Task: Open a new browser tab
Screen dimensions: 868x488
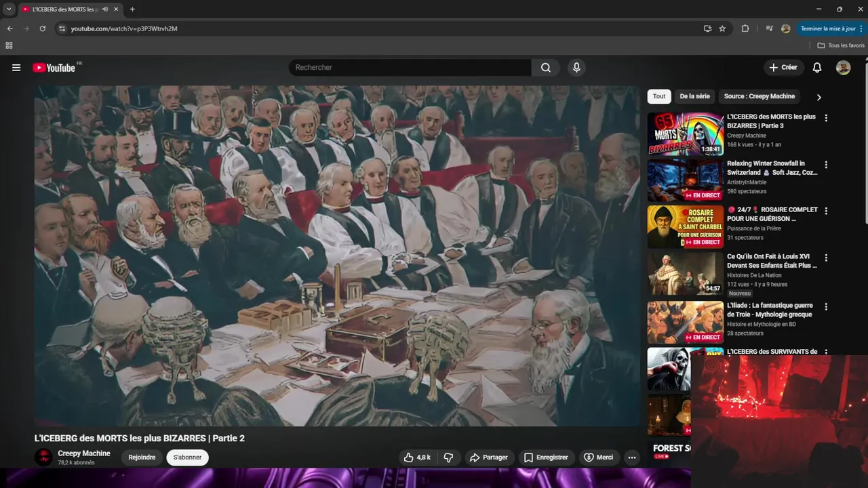Action: [x=132, y=9]
